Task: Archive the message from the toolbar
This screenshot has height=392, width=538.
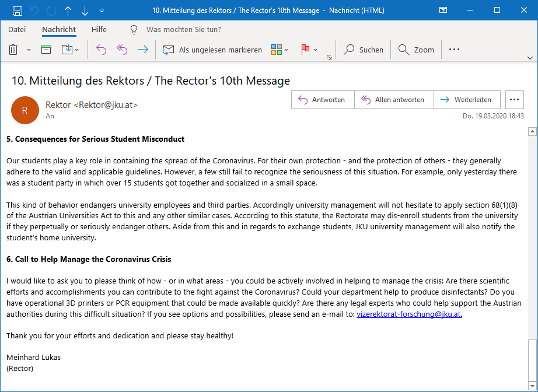Action: (46, 50)
